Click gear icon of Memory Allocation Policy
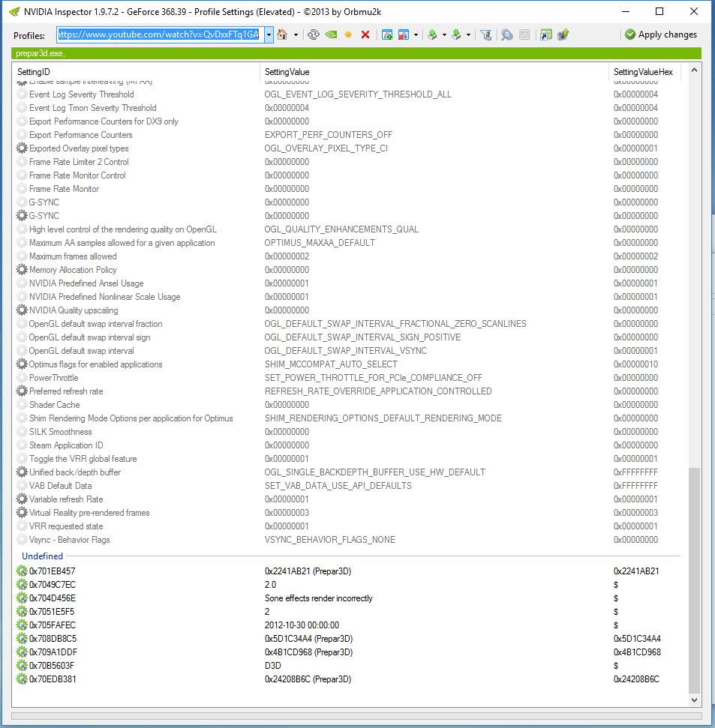 [x=22, y=270]
